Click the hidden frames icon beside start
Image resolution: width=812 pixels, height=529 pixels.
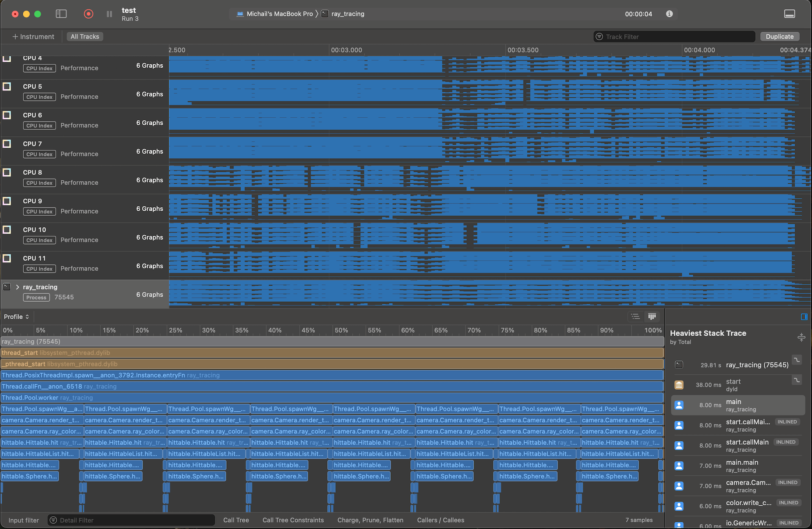(797, 380)
